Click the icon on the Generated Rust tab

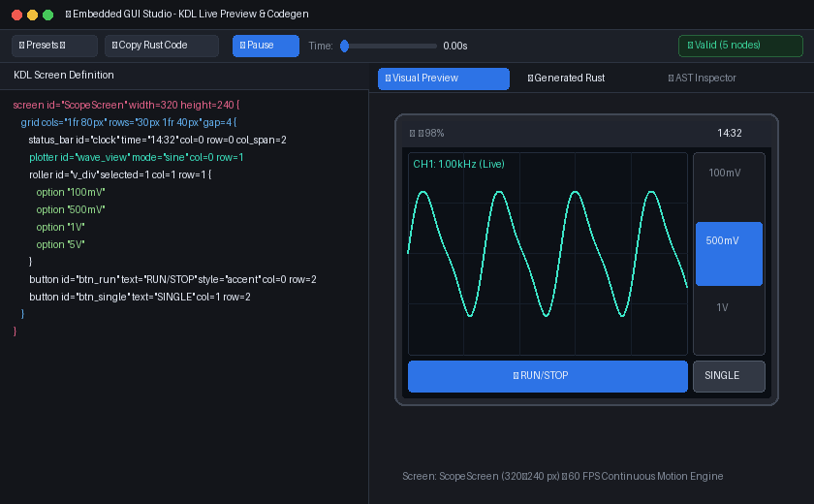pos(530,79)
